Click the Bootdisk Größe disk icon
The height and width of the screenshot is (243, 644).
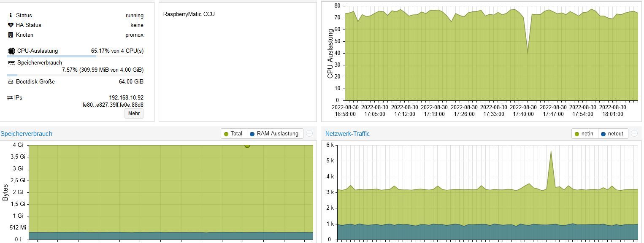pyautogui.click(x=11, y=81)
